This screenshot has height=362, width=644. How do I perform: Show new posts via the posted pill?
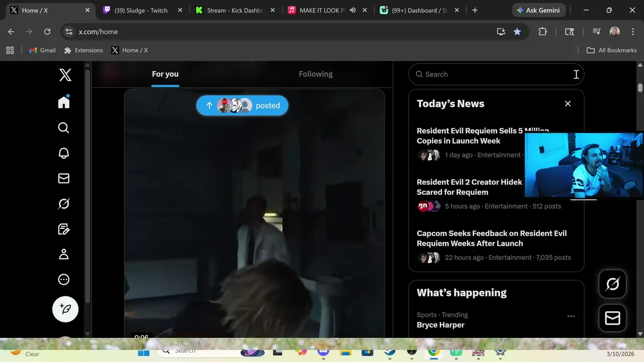242,106
